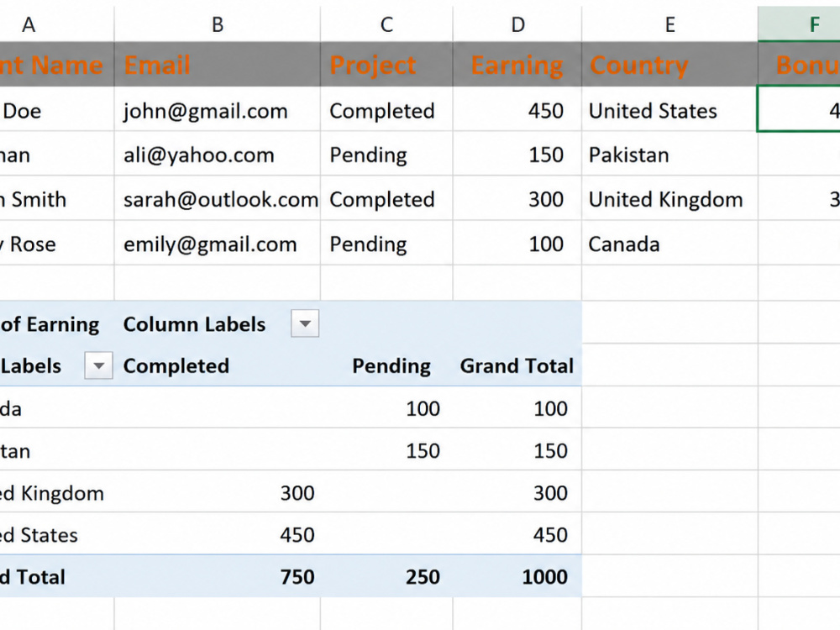Select the pivot Grand Total 1000 cell
Screen dimensions: 840x630
(x=517, y=576)
